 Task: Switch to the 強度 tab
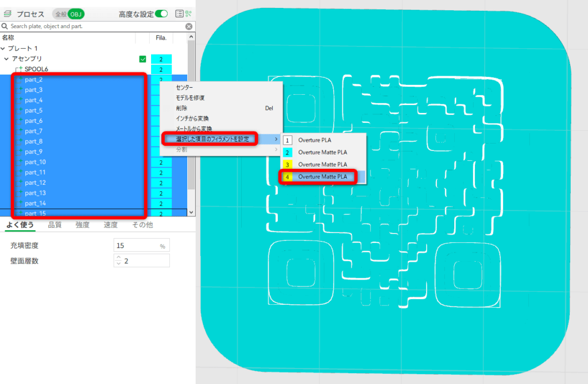[x=83, y=224]
